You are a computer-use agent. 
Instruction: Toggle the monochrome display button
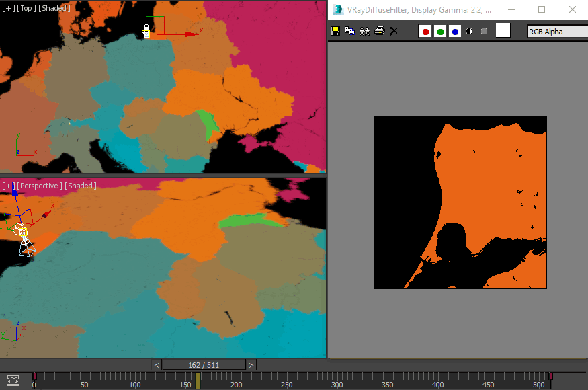[x=484, y=31]
